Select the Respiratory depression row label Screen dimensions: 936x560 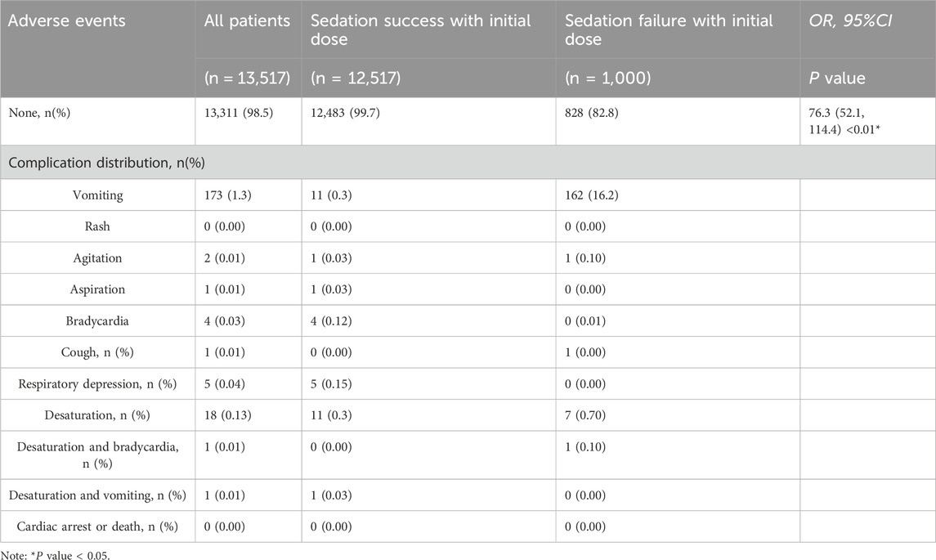click(x=97, y=384)
